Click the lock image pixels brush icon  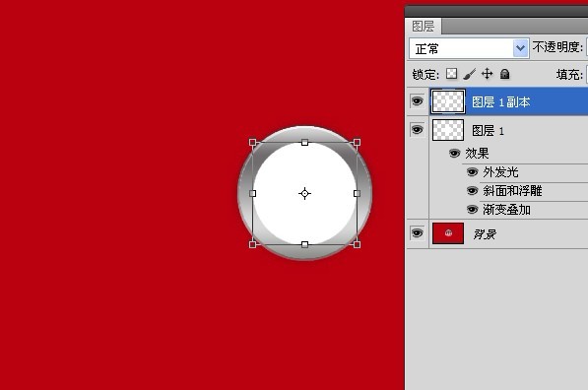469,74
